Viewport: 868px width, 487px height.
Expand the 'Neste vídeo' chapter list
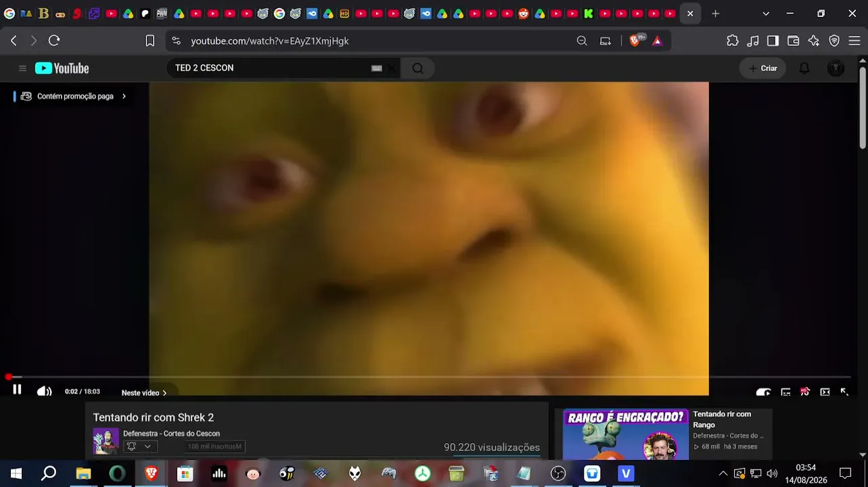[144, 393]
